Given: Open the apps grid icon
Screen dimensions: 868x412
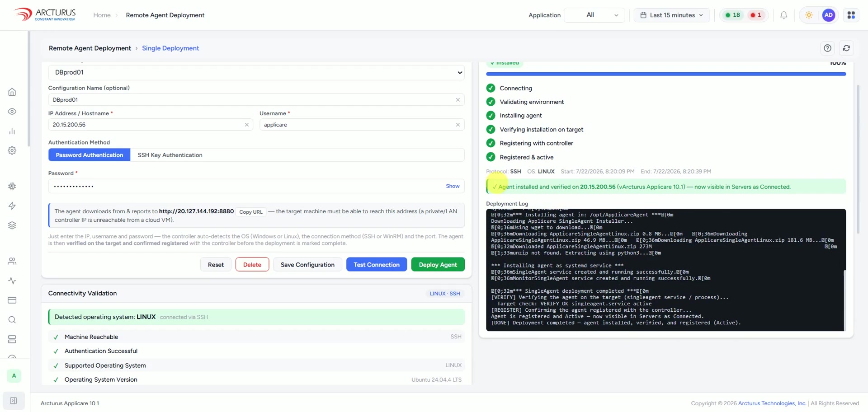Looking at the screenshot, I should 851,15.
